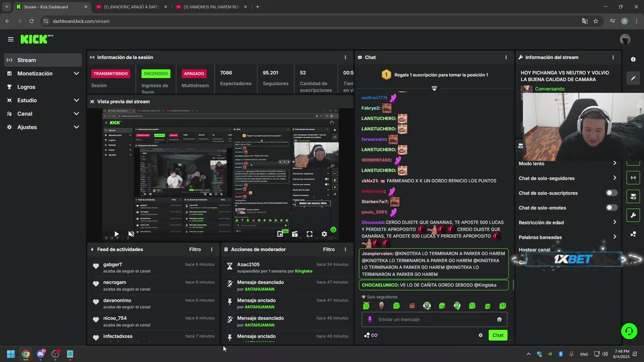Screen dimensions: 644x362
Task: Open chat settings gear icon
Action: [x=480, y=335]
